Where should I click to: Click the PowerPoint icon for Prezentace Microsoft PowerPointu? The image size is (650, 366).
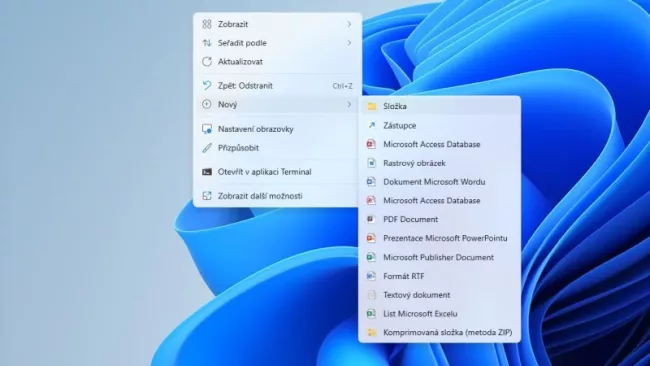(371, 238)
